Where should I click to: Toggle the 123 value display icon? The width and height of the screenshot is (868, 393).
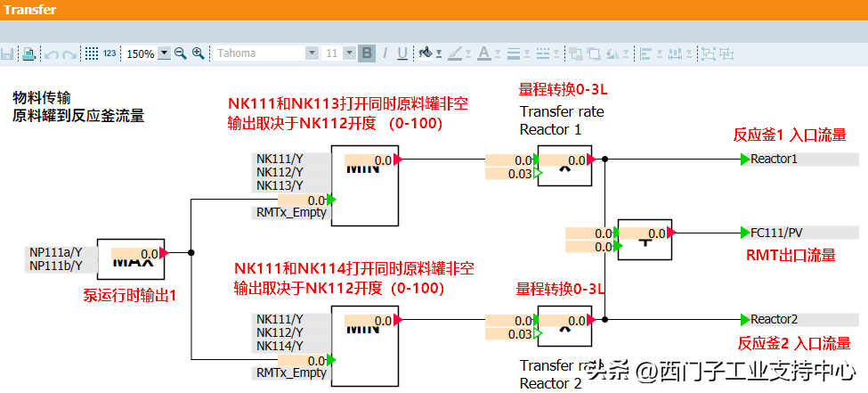[110, 53]
